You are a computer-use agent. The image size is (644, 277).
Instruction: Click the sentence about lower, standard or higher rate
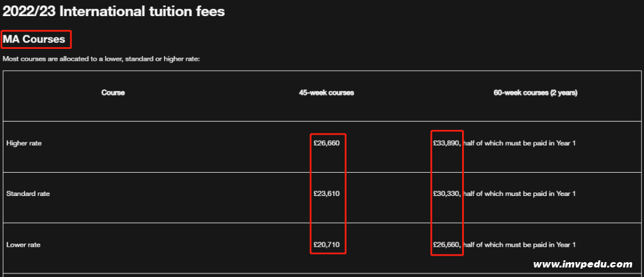tap(101, 59)
